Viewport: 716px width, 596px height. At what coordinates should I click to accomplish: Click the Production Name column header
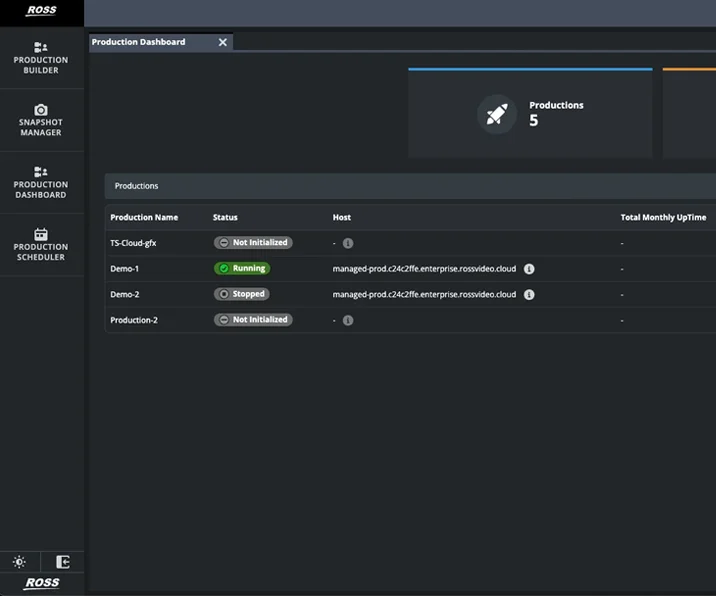tap(144, 217)
